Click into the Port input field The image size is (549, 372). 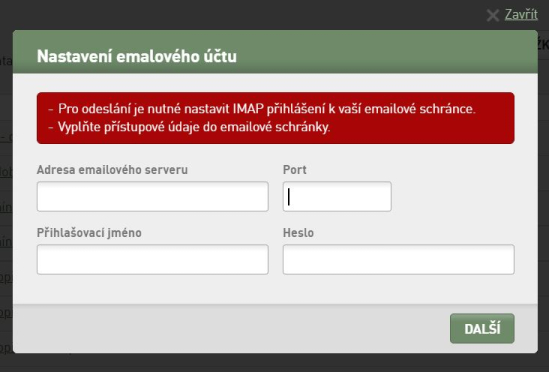pos(337,197)
